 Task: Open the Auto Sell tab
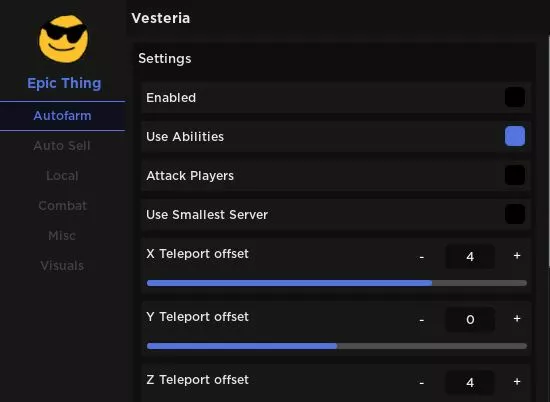click(x=62, y=146)
